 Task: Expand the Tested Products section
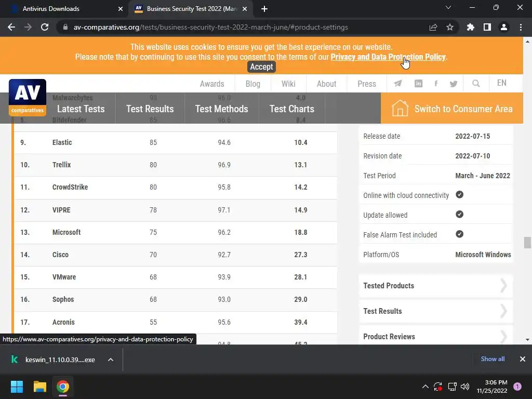point(436,286)
